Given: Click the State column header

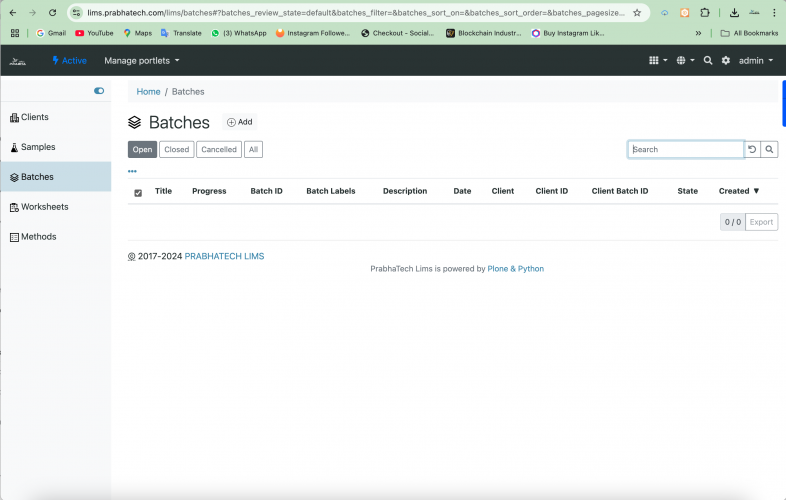Looking at the screenshot, I should click(x=687, y=191).
